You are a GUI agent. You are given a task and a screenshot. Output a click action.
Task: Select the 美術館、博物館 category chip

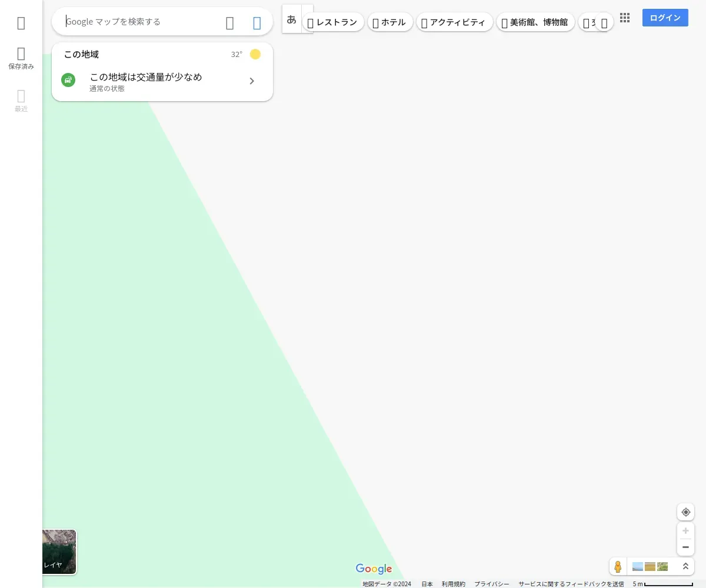coord(535,22)
